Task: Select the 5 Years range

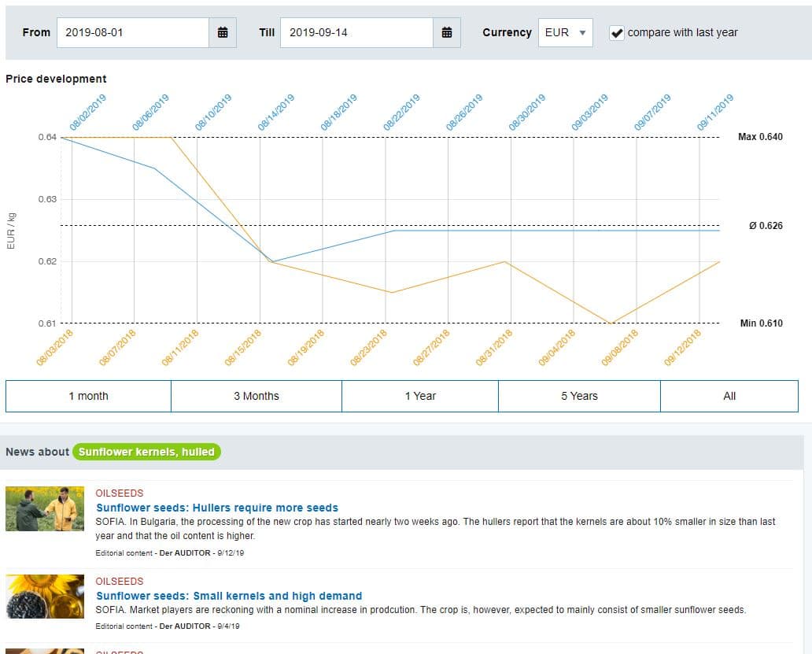Action: (x=579, y=396)
